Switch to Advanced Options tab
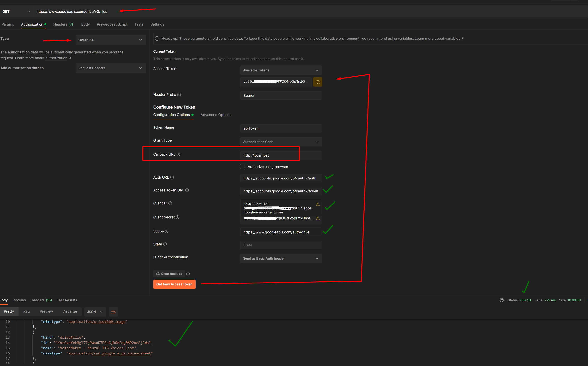This screenshot has width=588, height=366. point(216,115)
